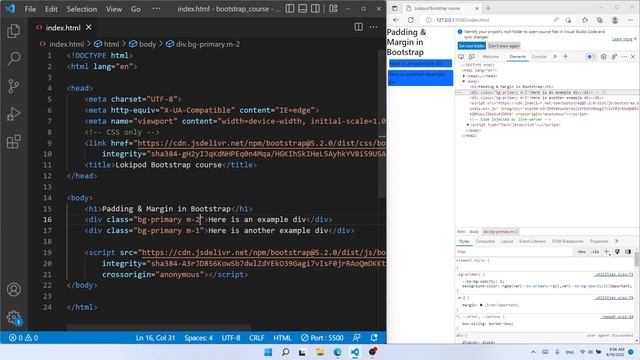The width and height of the screenshot is (640, 360).
Task: Open the Extensions view
Action: [x=13, y=141]
